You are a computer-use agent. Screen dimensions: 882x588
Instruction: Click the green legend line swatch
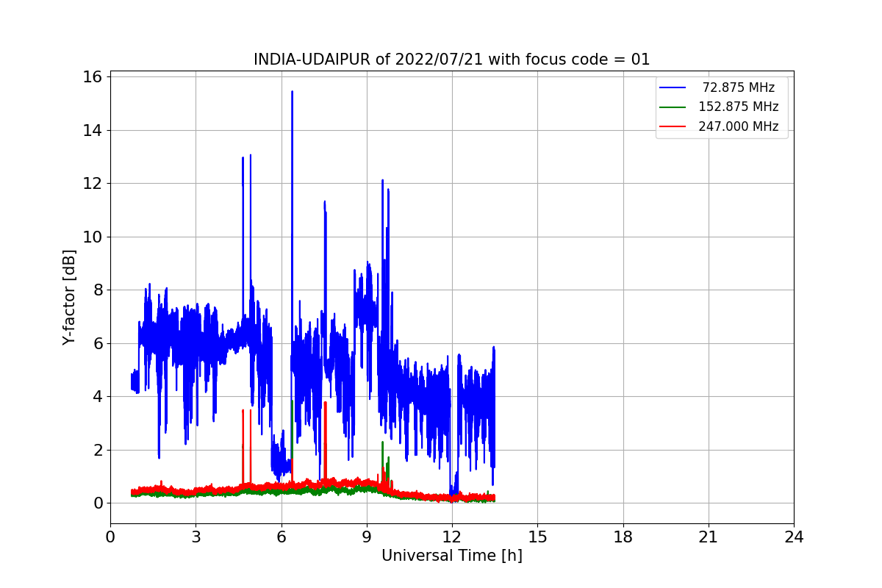673,107
